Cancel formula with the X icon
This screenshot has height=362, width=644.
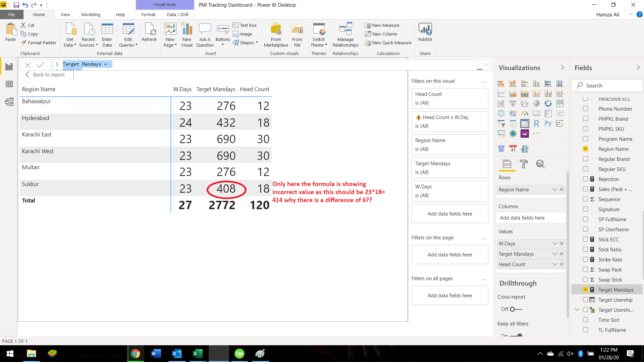click(28, 65)
